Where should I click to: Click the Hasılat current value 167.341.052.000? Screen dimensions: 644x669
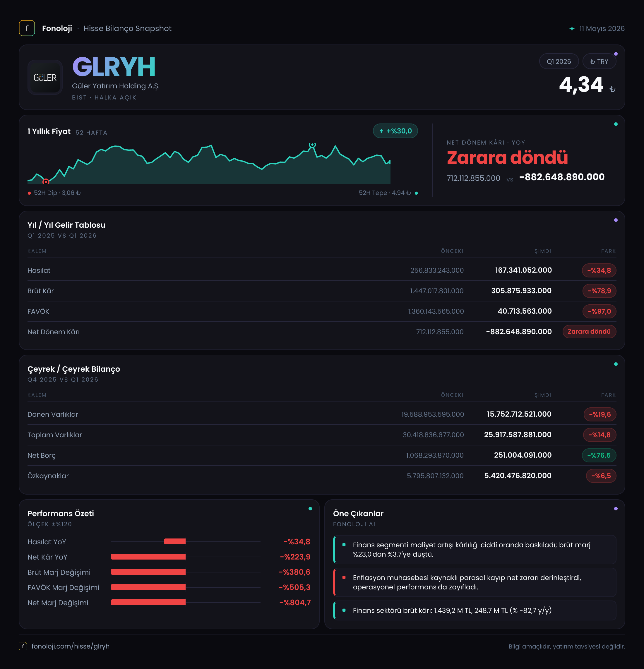(x=523, y=270)
